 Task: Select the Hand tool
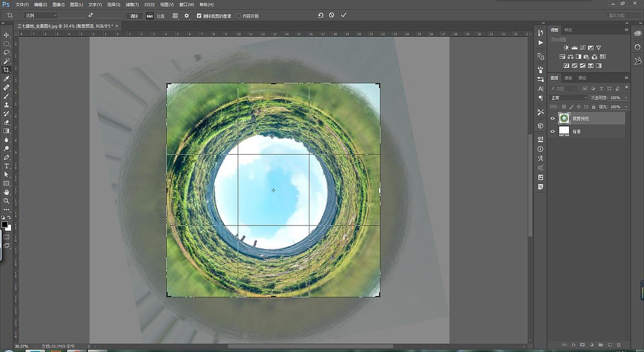[x=7, y=192]
